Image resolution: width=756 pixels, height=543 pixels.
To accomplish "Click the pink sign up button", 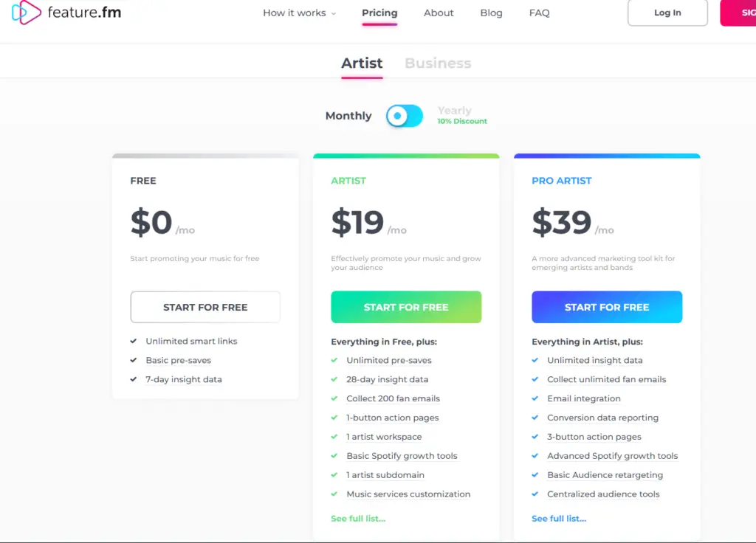I will [738, 13].
